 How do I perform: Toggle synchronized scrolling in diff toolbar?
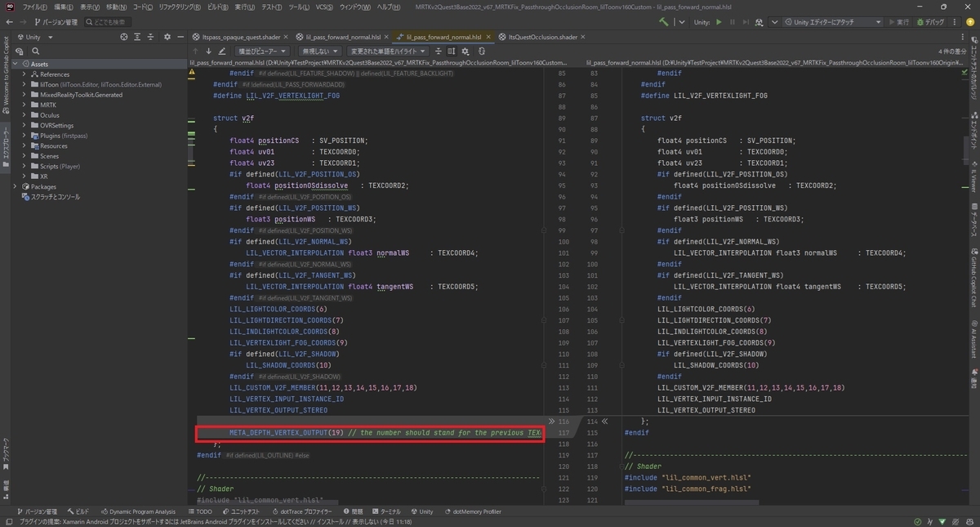tap(451, 51)
